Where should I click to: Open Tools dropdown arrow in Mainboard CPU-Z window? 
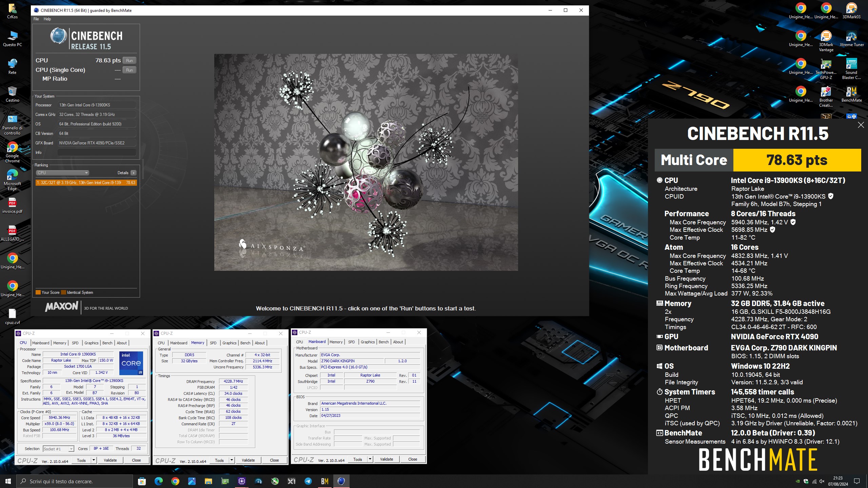370,459
